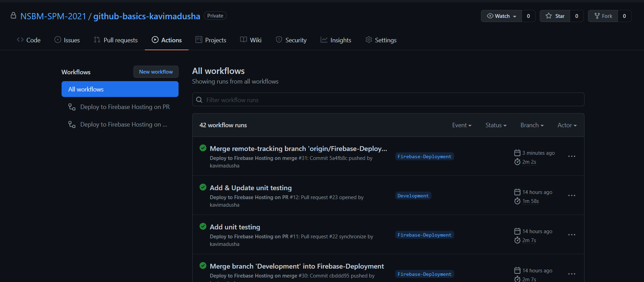Click the Firebase-Deployment label on Merge branch 'Development' run
The width and height of the screenshot is (644, 282).
[x=425, y=274]
